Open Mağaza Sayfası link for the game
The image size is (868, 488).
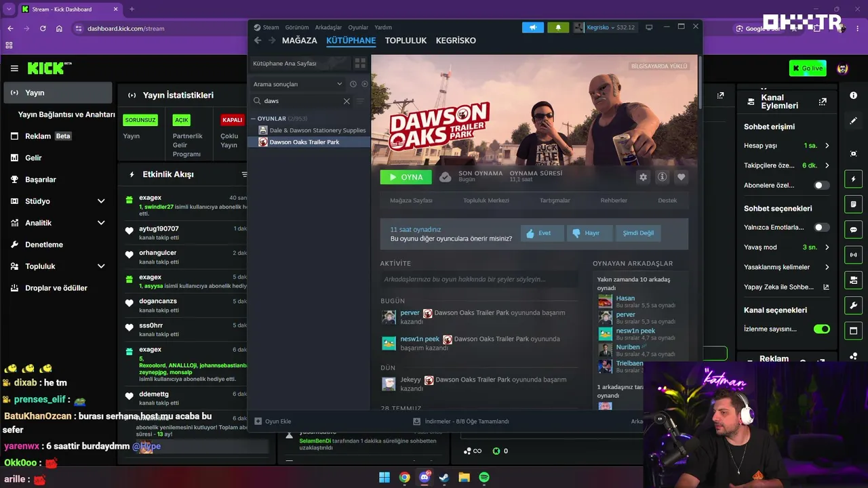pyautogui.click(x=411, y=201)
